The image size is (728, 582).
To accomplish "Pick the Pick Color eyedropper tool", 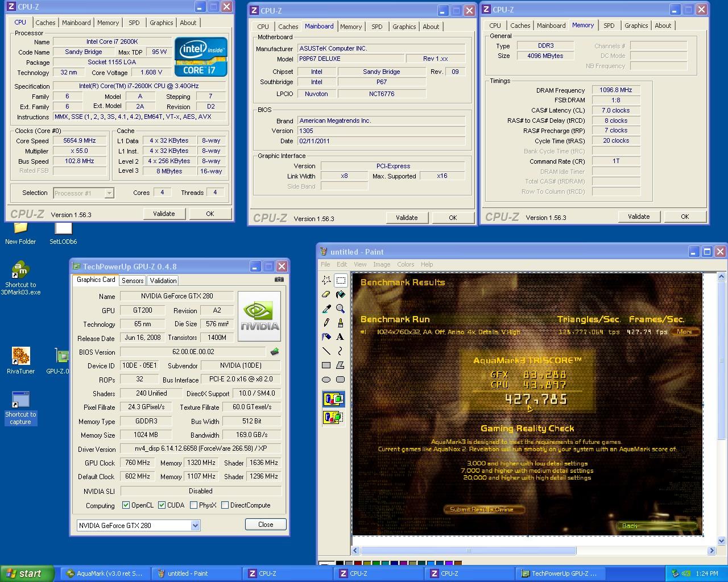I will pyautogui.click(x=326, y=309).
